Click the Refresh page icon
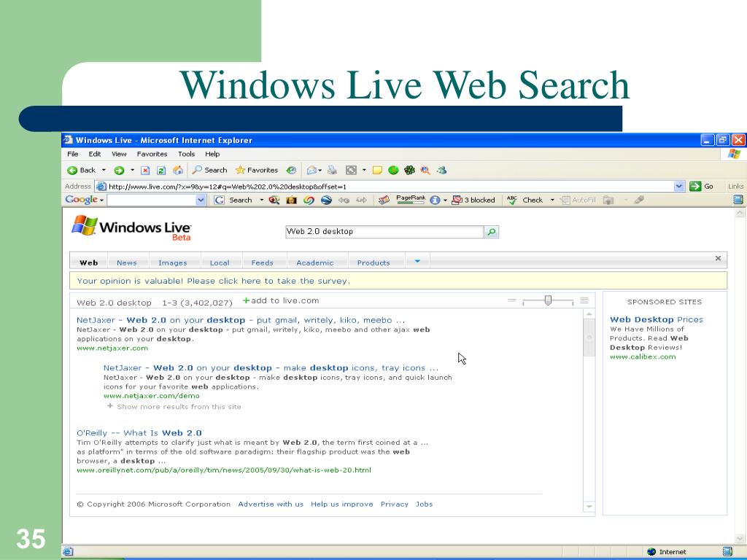This screenshot has width=747, height=560. 161,170
